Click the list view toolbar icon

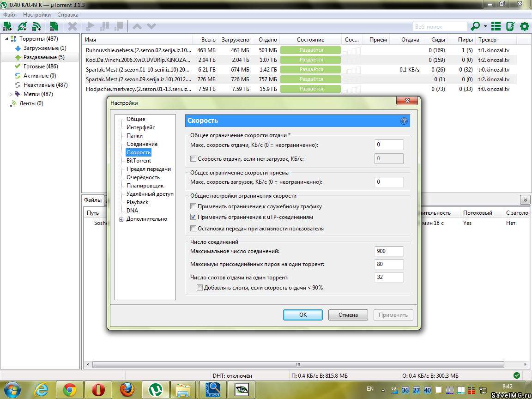[496, 26]
